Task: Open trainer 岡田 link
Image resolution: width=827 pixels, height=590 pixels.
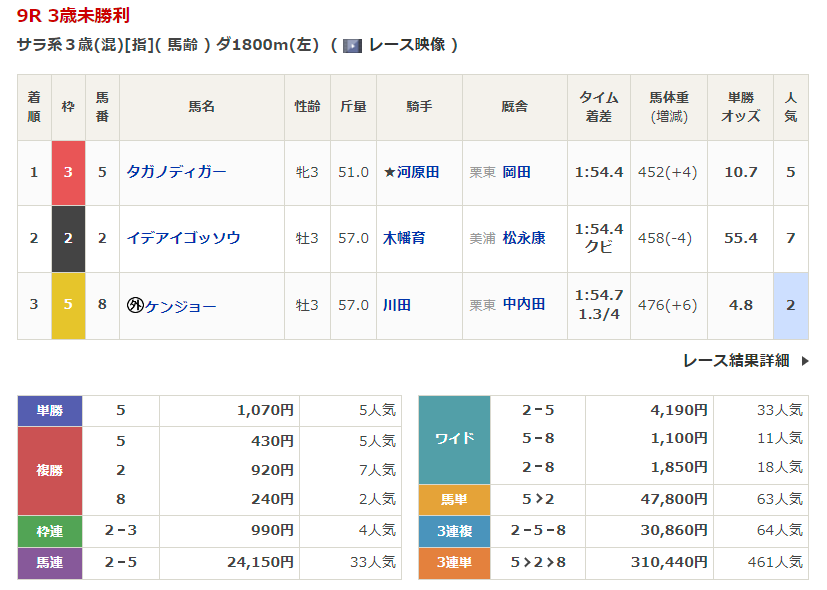Action: [516, 172]
